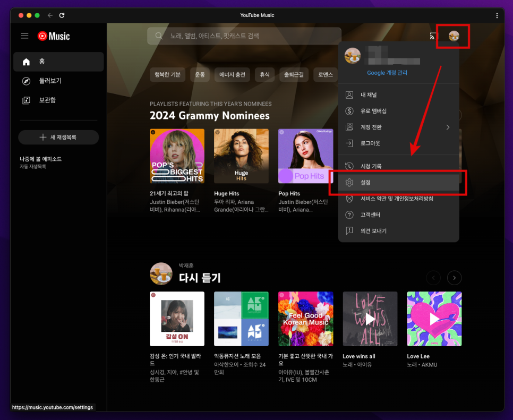Show previous items in 다시 듣기 carousel
This screenshot has width=513, height=420.
tap(433, 278)
